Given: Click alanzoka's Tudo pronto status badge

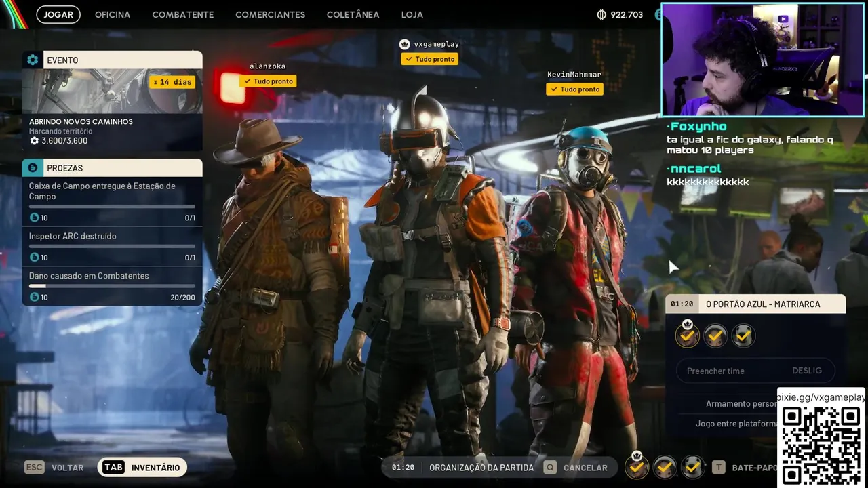Looking at the screenshot, I should pos(267,81).
